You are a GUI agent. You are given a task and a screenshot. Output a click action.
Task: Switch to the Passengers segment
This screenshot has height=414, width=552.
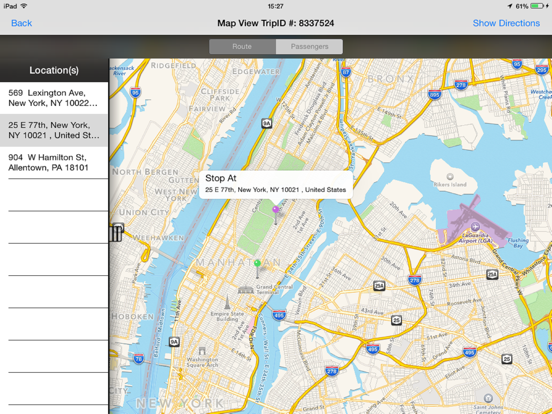(309, 46)
